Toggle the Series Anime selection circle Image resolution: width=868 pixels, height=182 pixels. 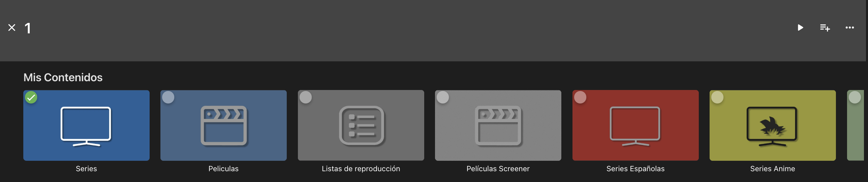pos(717,98)
